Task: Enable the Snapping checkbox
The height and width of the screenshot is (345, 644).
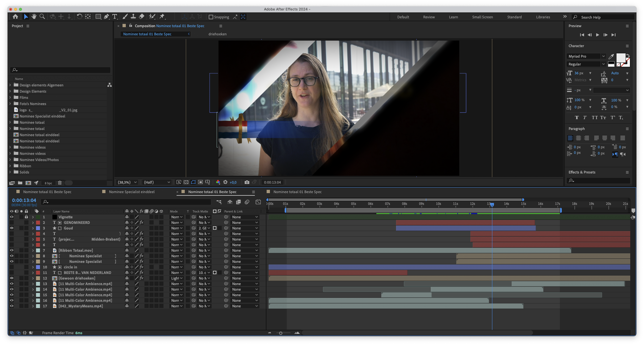Action: pos(211,17)
